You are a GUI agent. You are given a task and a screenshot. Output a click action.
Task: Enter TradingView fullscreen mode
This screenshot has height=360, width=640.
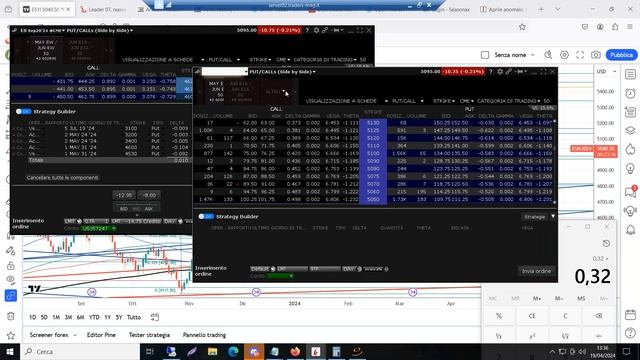tap(580, 55)
